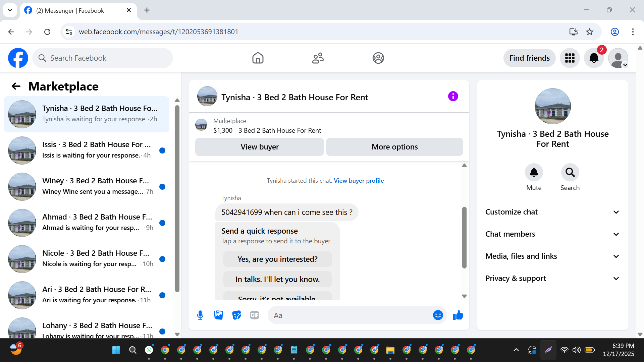644x362 pixels.
Task: Click the View buyer button
Action: 259,147
